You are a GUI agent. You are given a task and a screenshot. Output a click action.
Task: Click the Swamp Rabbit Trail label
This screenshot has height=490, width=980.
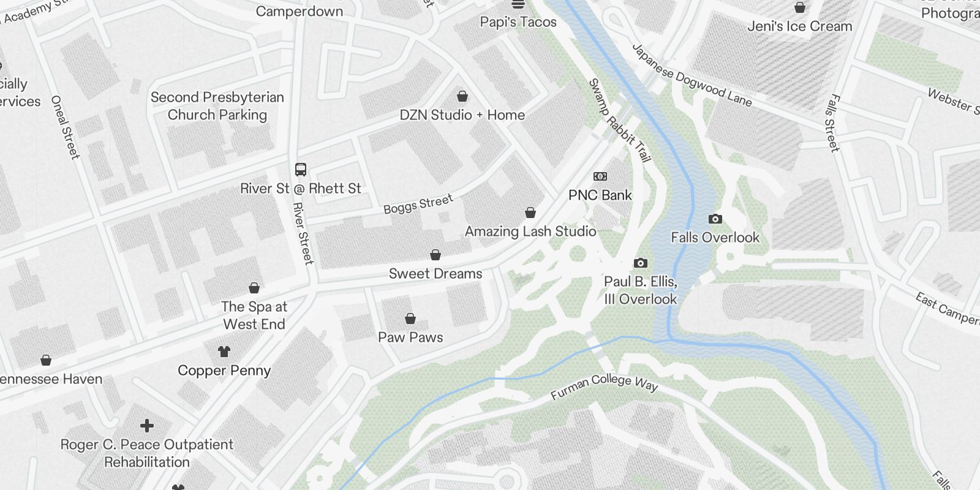pos(619,120)
